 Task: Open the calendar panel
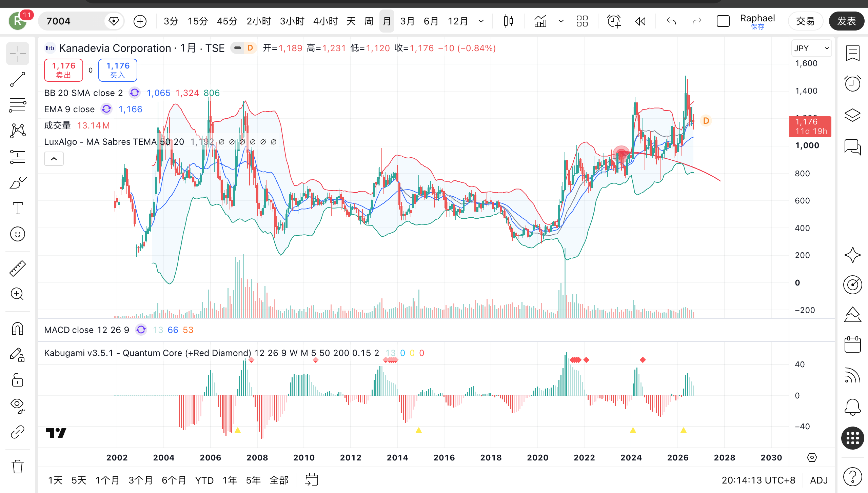coord(852,344)
